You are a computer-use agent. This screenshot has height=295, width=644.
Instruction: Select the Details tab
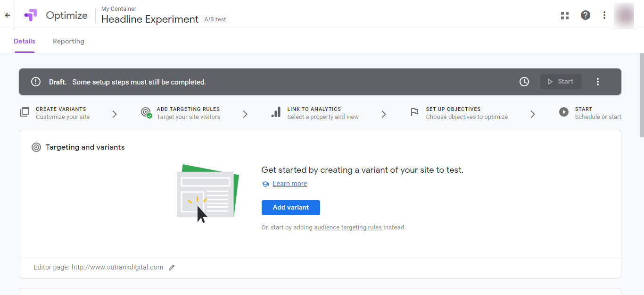coord(25,42)
